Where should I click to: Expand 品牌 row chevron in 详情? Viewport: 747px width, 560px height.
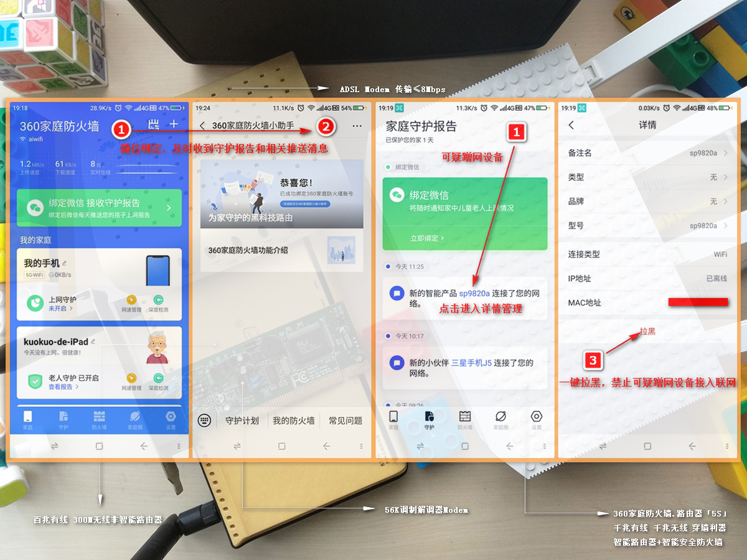(725, 202)
